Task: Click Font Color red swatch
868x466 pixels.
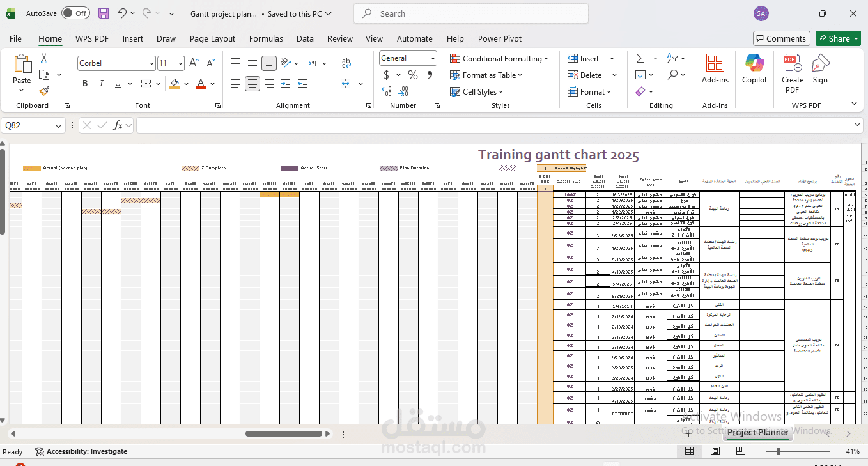Action: [x=200, y=83]
